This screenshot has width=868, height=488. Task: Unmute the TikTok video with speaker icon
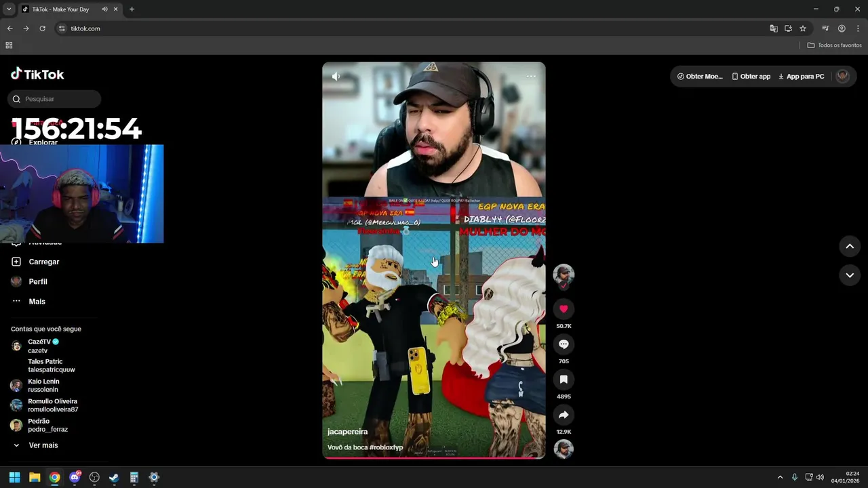point(336,77)
